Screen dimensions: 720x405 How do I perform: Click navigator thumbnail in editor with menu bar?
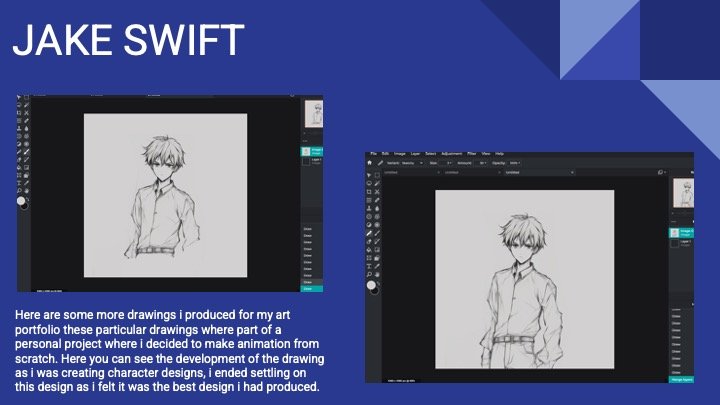pos(683,193)
